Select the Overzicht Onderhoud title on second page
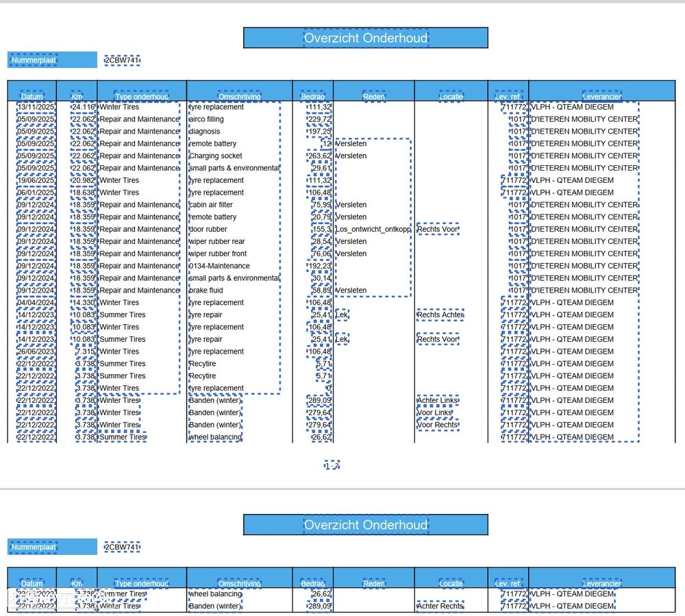Screen dimensions: 685x616 366,525
